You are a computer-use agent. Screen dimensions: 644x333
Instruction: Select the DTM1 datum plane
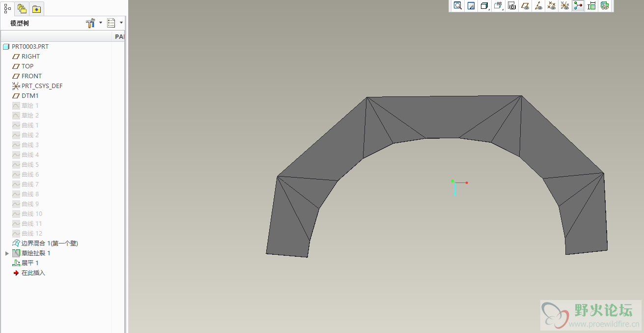29,96
